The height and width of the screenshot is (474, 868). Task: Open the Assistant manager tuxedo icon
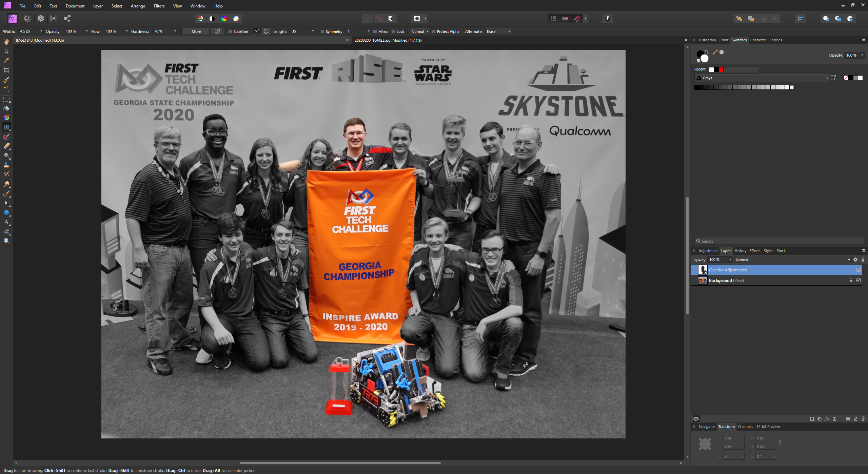(x=608, y=19)
